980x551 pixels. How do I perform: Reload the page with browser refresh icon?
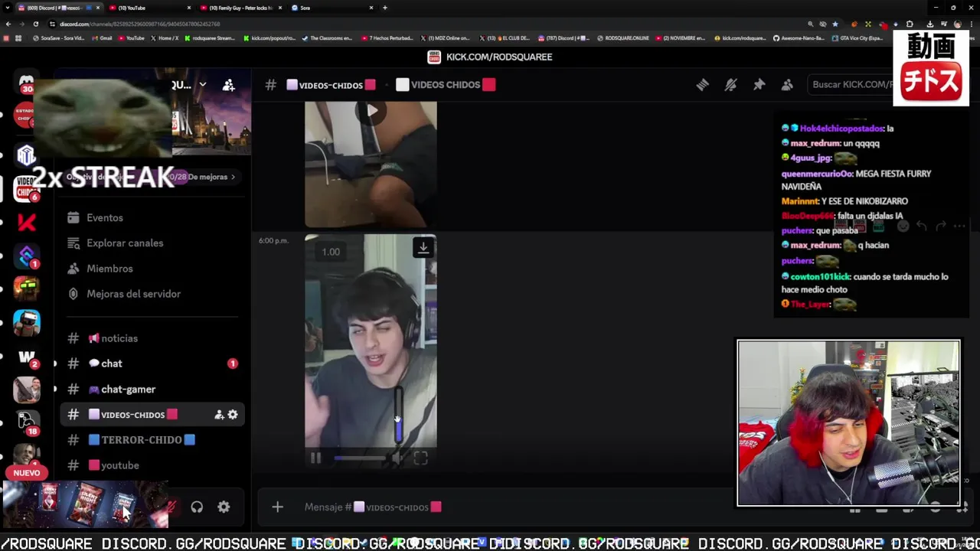35,24
